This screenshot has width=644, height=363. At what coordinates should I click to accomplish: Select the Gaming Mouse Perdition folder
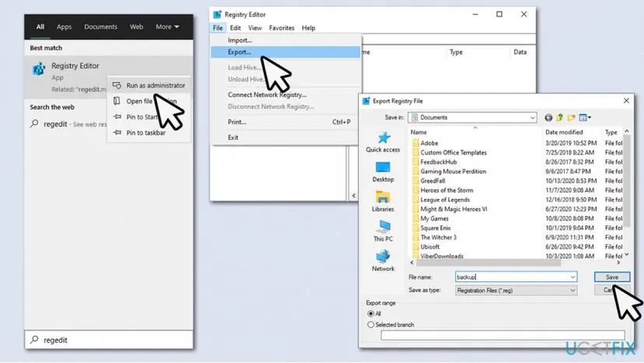pyautogui.click(x=453, y=171)
